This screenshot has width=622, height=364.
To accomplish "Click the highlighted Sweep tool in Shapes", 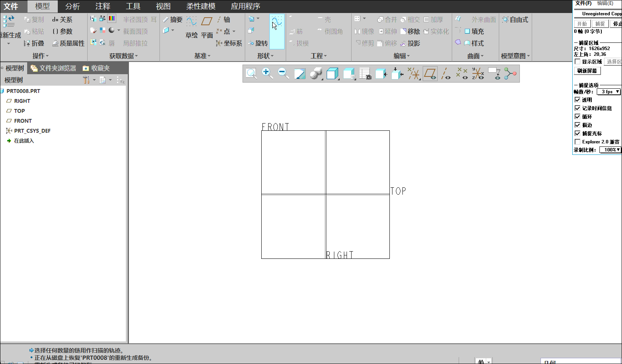I will [277, 31].
